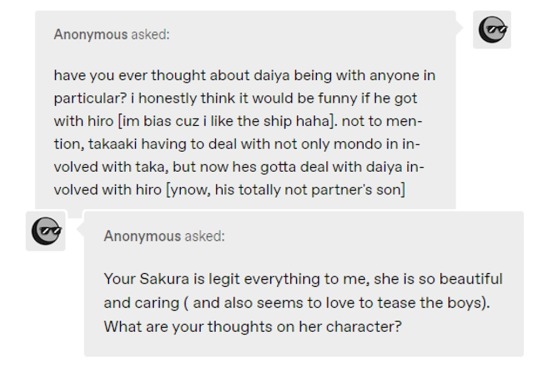Click the second ask about Sakura's character
This screenshot has height=373, width=540.
pos(304,284)
